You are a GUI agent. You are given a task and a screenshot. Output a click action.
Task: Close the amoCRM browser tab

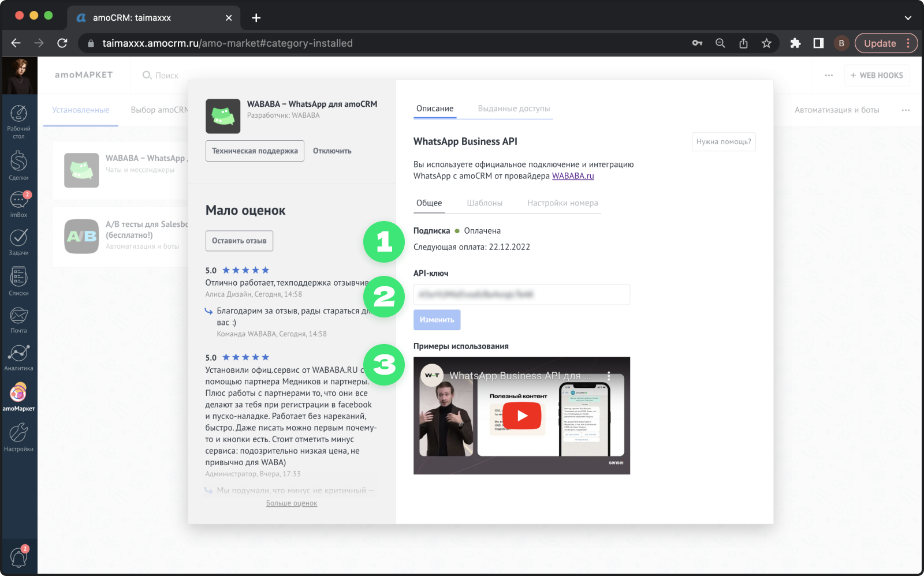[x=229, y=18]
